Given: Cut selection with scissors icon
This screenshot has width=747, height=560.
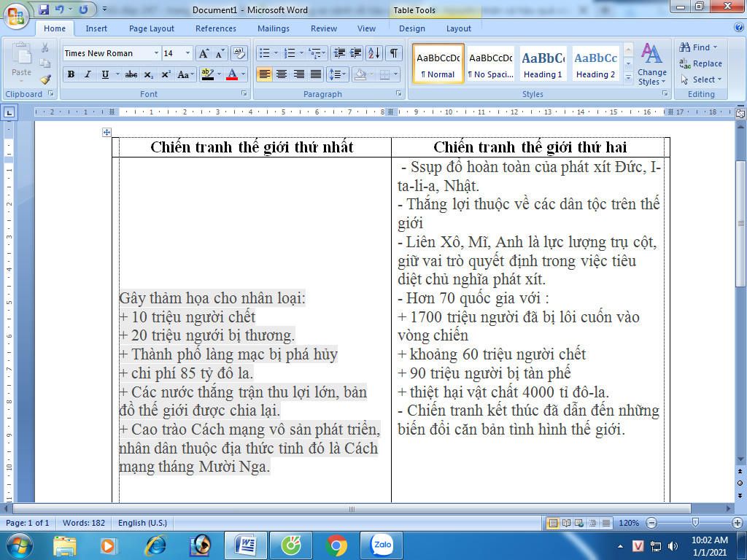Looking at the screenshot, I should pos(44,47).
